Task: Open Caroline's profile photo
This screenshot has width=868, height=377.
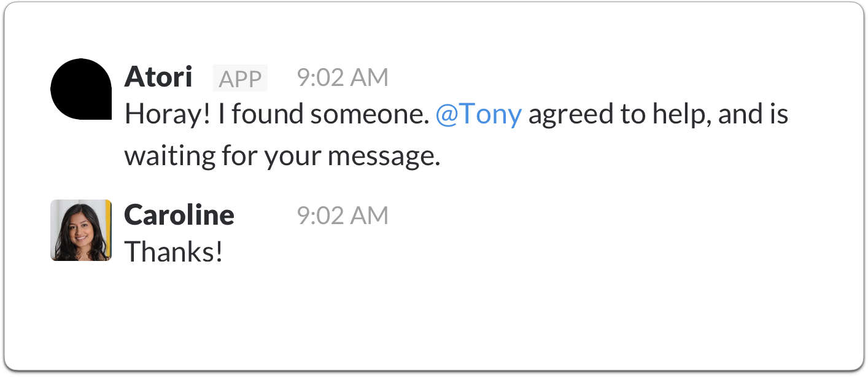Action: 80,230
